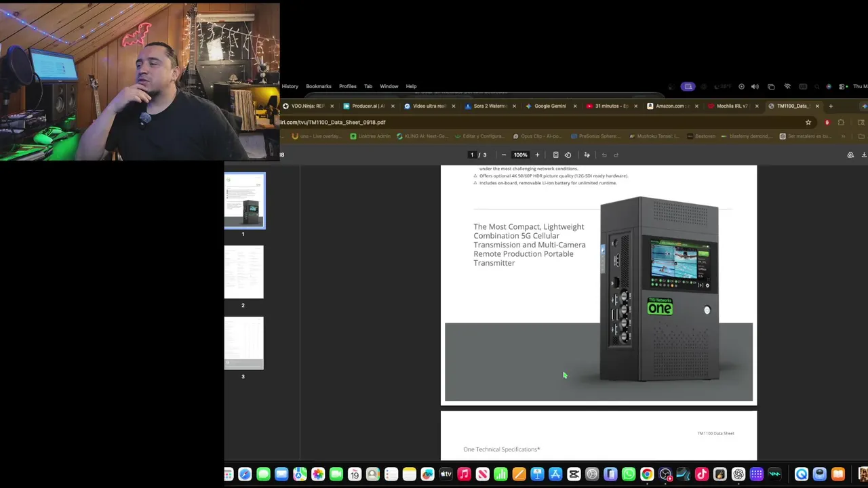The width and height of the screenshot is (868, 488).
Task: Switch to the Google Gemini tab
Action: point(550,106)
